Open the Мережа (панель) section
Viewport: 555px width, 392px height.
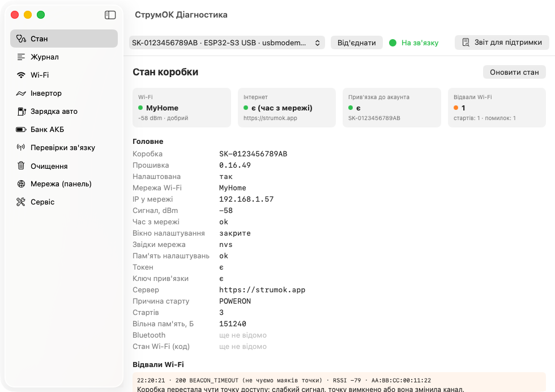point(64,184)
